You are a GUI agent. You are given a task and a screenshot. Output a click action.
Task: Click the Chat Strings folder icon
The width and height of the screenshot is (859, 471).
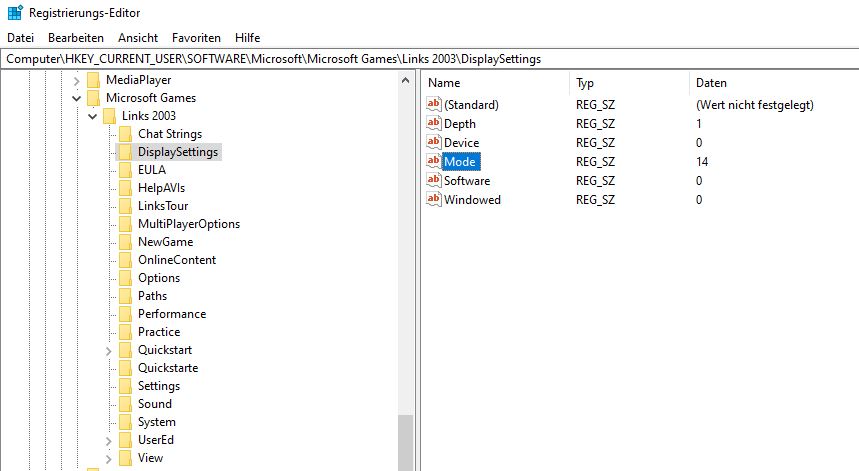125,134
